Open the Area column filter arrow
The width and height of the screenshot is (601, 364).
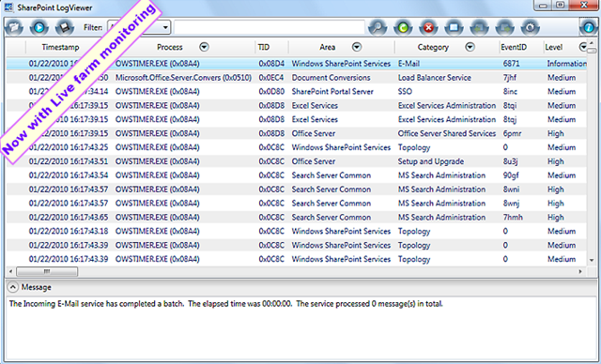click(357, 47)
